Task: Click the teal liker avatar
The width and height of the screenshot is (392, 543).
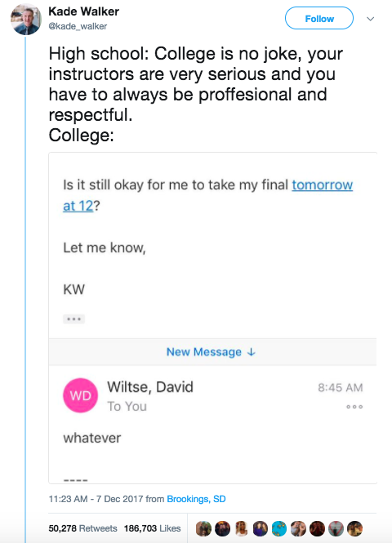Action: coord(279,529)
